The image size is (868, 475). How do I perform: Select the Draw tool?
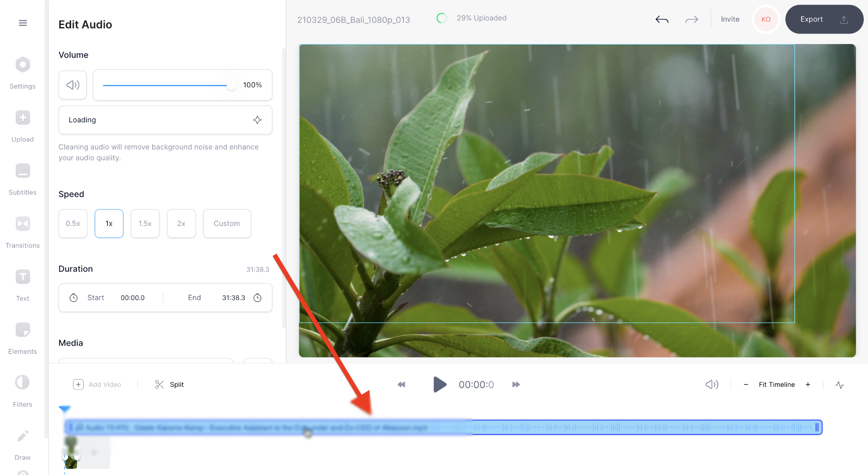pyautogui.click(x=22, y=444)
